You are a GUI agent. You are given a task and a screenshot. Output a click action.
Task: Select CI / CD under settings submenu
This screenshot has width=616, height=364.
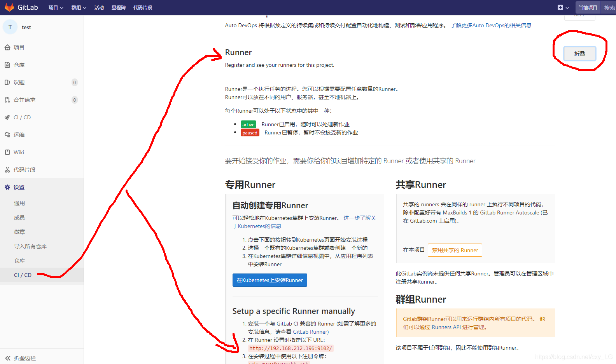click(x=23, y=275)
